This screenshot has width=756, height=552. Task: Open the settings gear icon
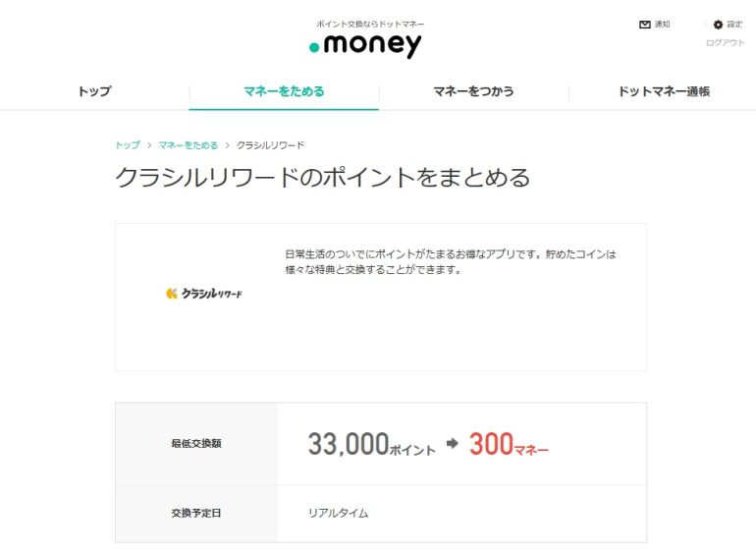click(x=718, y=25)
